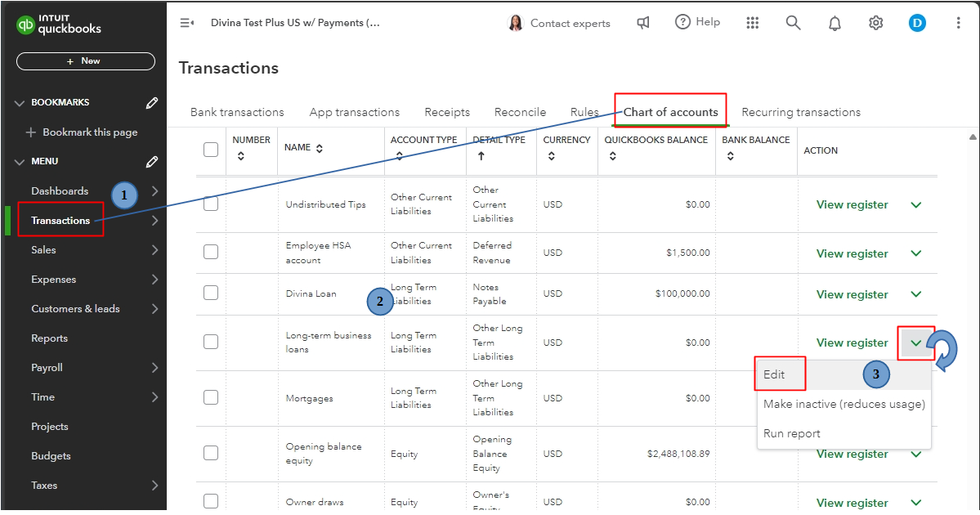Open the settings gear icon
Viewport: 980px width, 515px height.
click(875, 23)
